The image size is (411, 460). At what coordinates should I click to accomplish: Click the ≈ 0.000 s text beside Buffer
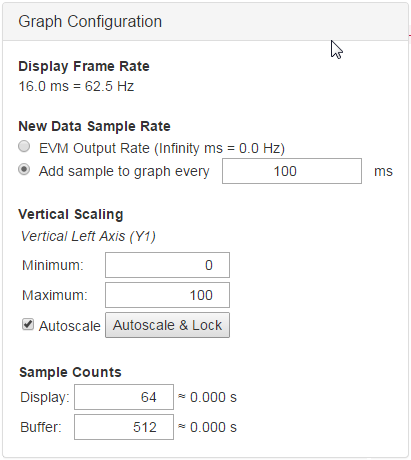pyautogui.click(x=207, y=427)
